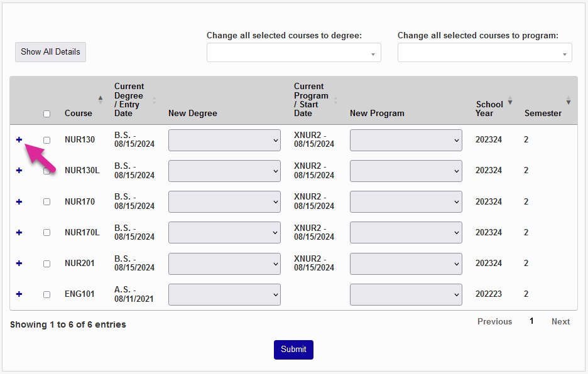Expand details for the NUR130L course row
This screenshot has height=374, width=588.
pos(18,171)
